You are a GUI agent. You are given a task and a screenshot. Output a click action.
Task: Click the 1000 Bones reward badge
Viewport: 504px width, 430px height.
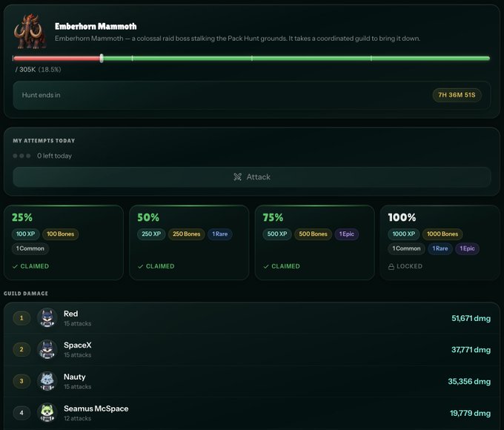tap(442, 234)
